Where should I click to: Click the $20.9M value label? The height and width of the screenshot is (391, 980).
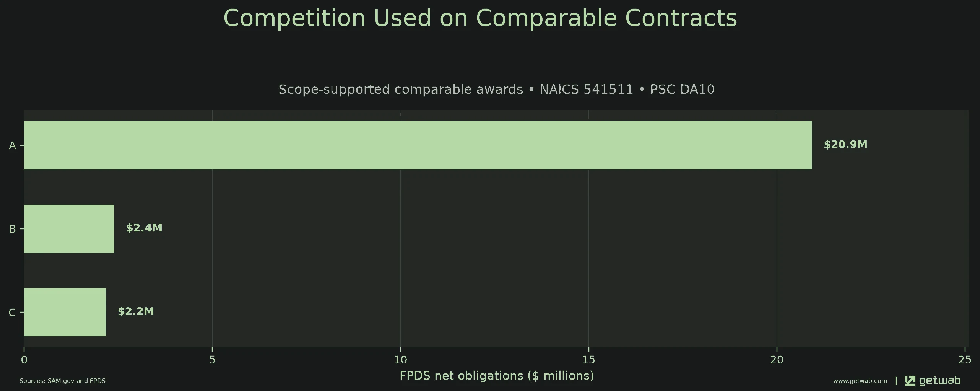point(845,145)
